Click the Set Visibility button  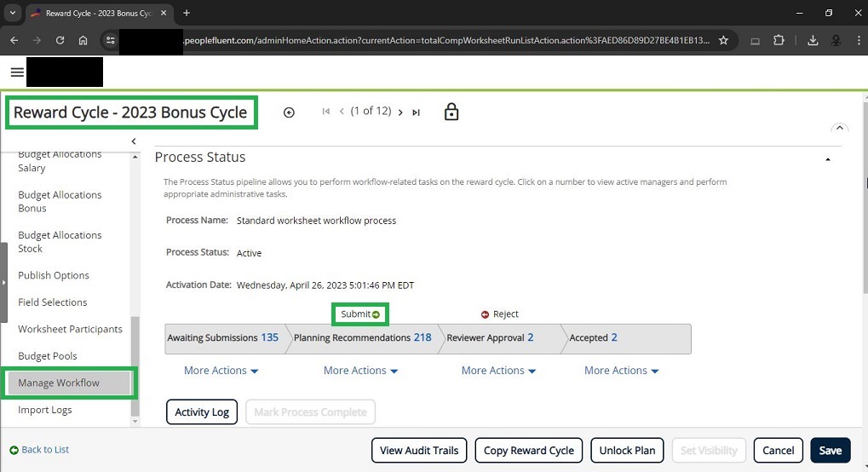pyautogui.click(x=709, y=451)
